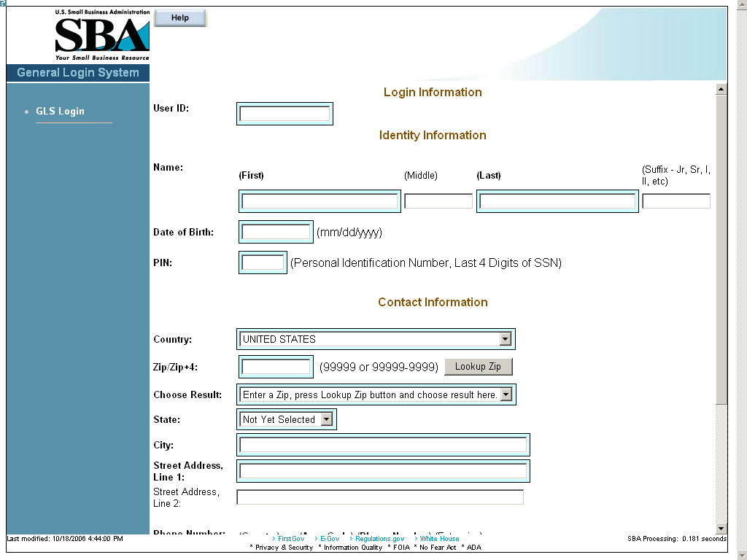Click the Street Address Line 1 field

tap(383, 471)
